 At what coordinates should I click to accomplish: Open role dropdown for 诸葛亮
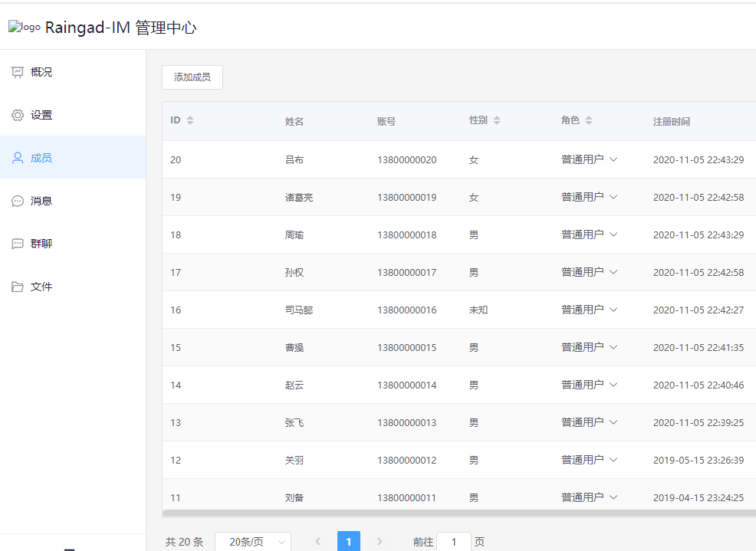[x=589, y=197]
